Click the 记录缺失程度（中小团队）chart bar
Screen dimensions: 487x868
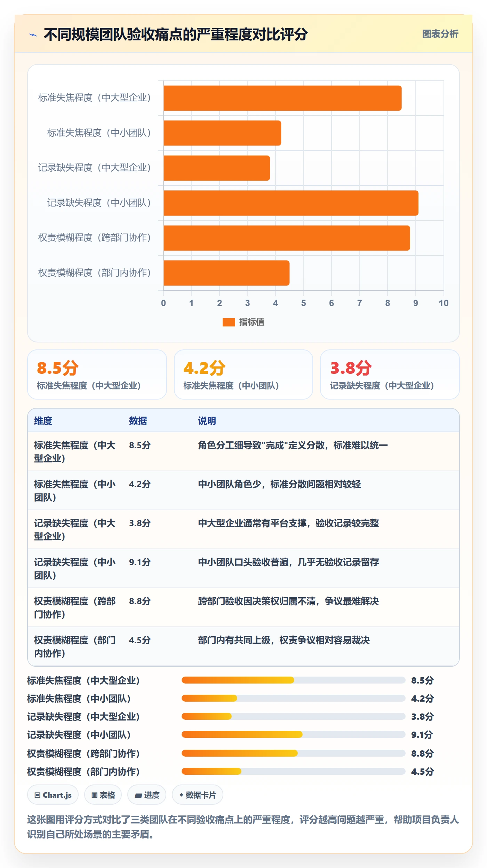pos(291,203)
